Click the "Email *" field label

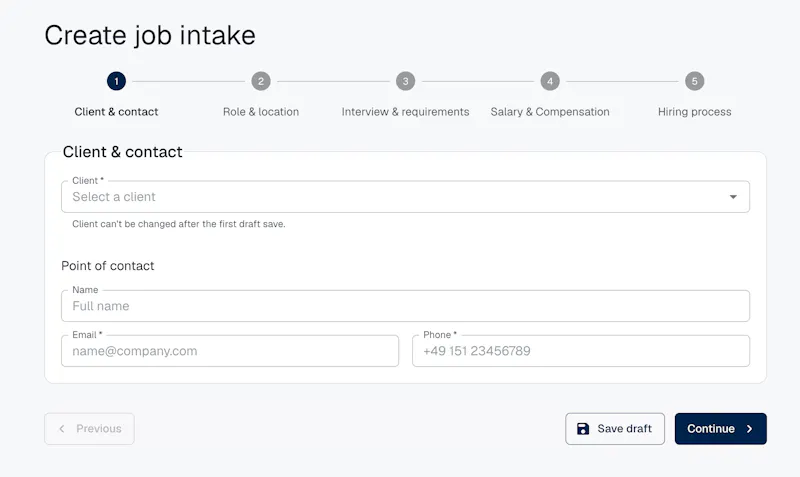tap(87, 335)
